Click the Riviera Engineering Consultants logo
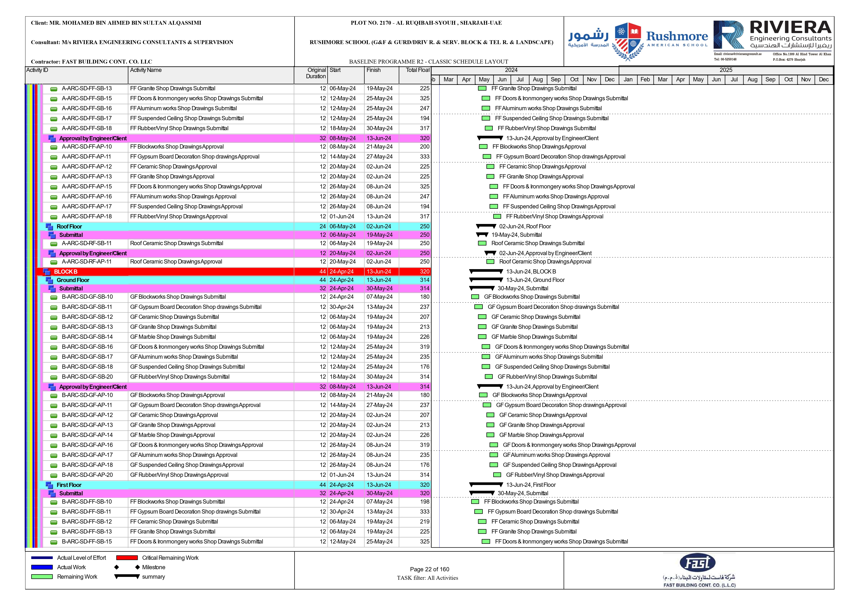The image size is (868, 614). [773, 36]
